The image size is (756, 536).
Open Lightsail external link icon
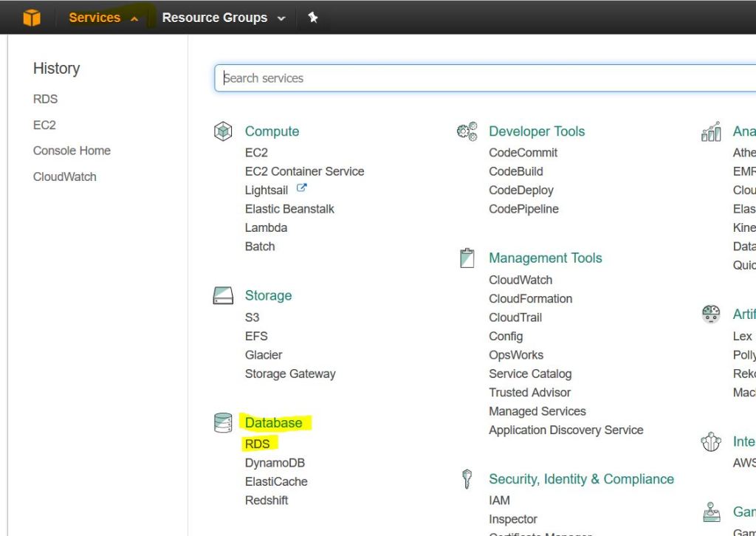pyautogui.click(x=301, y=189)
